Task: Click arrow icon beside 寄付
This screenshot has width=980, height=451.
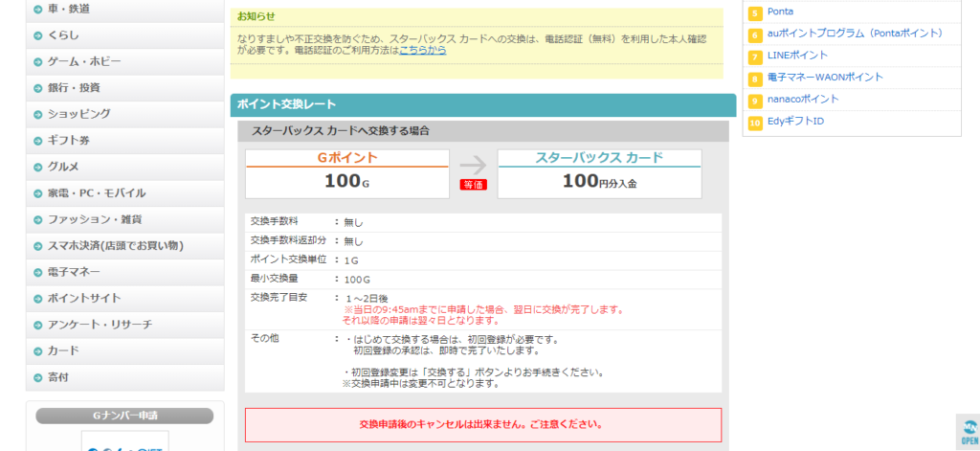Action: 38,378
